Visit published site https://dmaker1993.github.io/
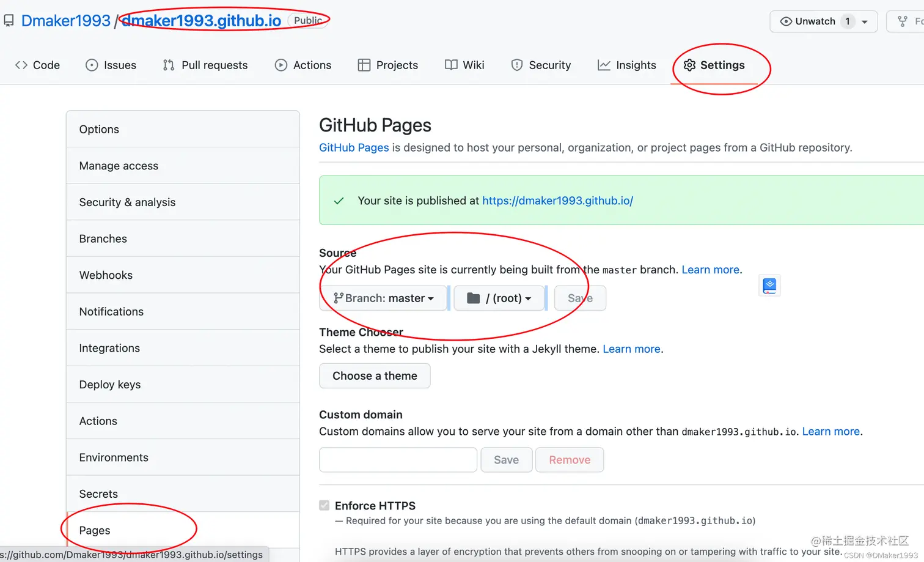This screenshot has height=562, width=924. click(x=557, y=201)
